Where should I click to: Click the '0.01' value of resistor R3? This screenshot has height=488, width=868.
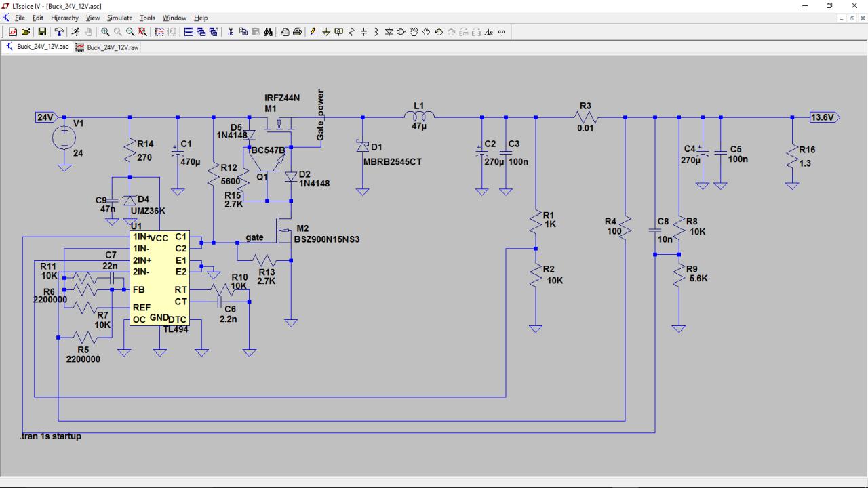click(x=585, y=128)
